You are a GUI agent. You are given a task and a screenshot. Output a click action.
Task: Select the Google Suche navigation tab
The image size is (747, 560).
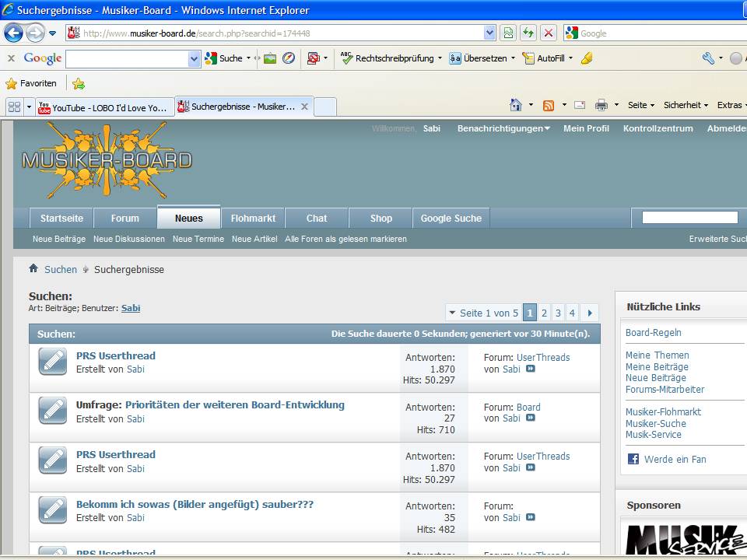point(451,218)
